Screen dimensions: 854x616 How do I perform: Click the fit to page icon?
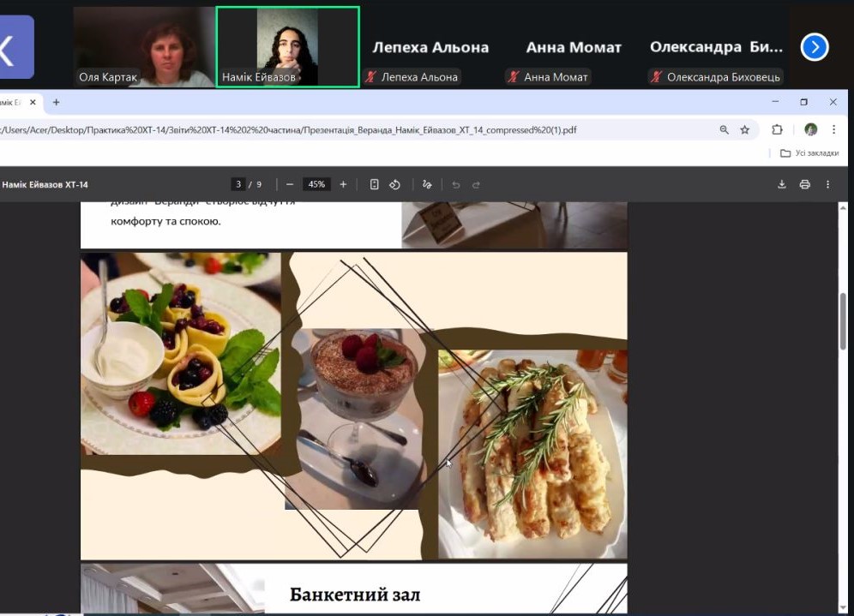pos(375,184)
